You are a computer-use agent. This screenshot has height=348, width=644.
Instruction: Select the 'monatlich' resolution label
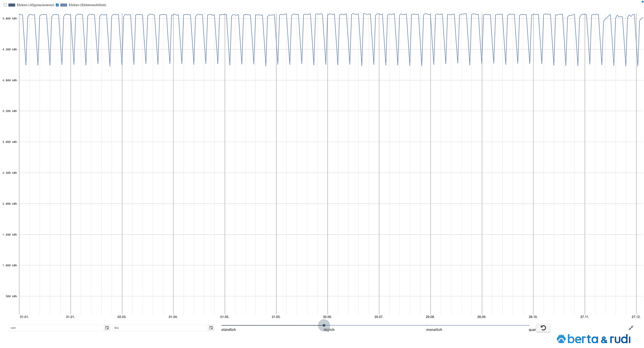pos(434,330)
